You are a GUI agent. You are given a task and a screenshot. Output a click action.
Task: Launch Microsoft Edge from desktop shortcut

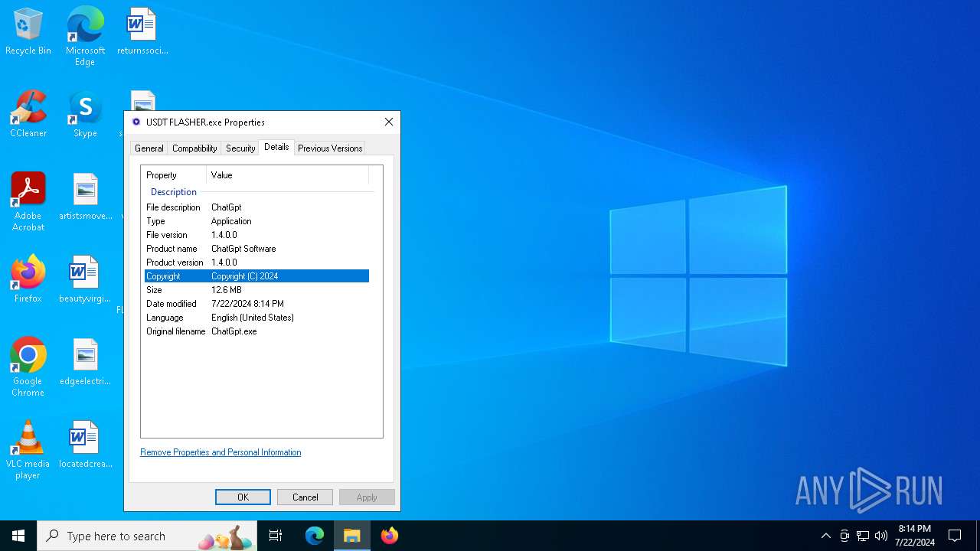coord(85,36)
